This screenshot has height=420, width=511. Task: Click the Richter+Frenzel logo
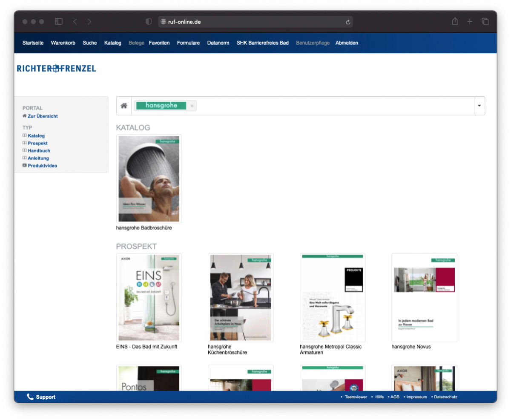click(56, 68)
